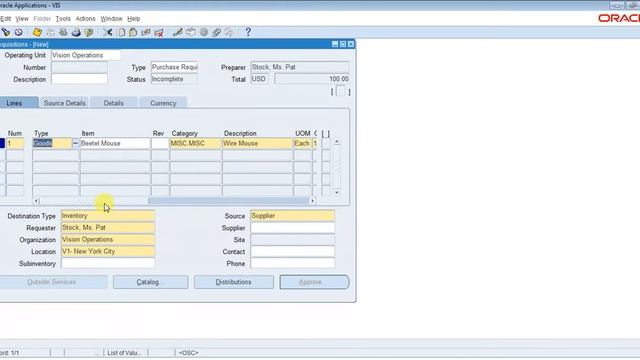
Task: Click the Switch Responsibility toolbar icon
Action: [x=63, y=32]
